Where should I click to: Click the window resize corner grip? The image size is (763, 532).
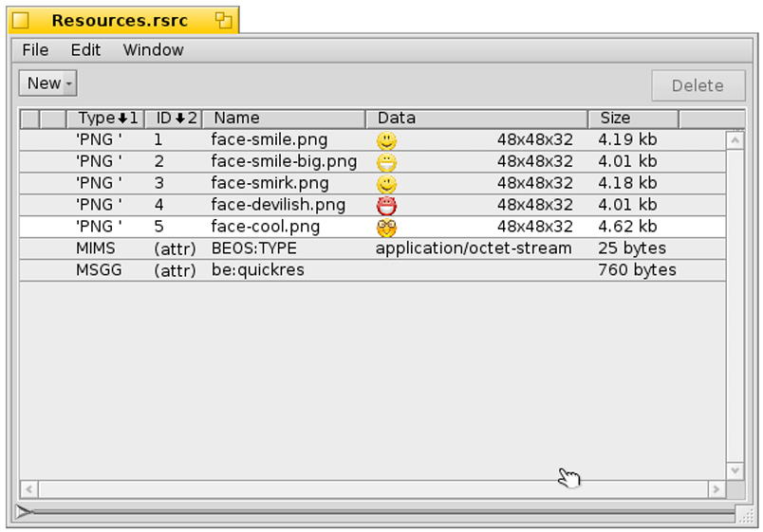pyautogui.click(x=745, y=514)
